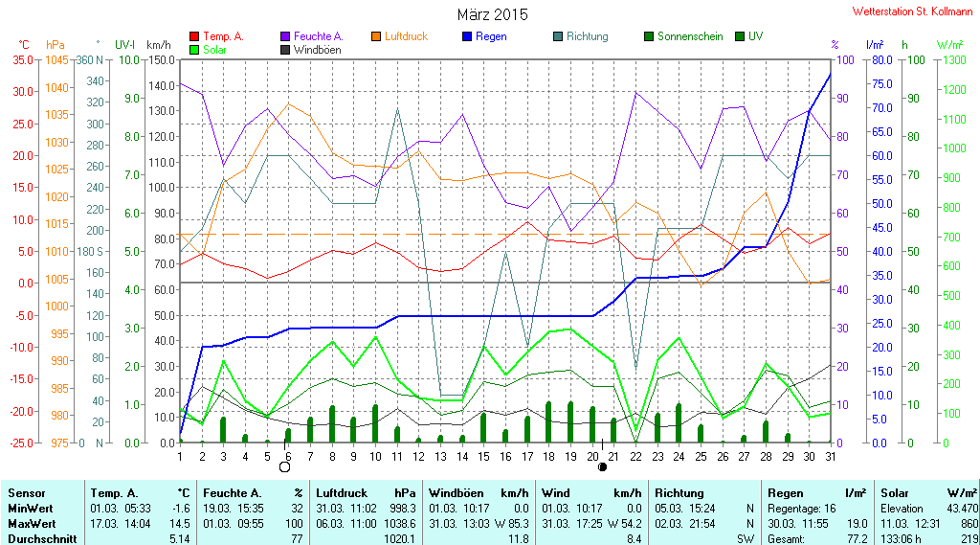Click the Wetterstation St. Kollmann title

pos(912,11)
